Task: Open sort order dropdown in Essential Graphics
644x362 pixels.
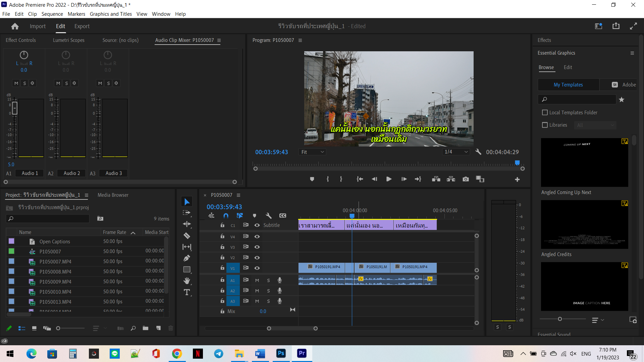Action: coord(598,320)
